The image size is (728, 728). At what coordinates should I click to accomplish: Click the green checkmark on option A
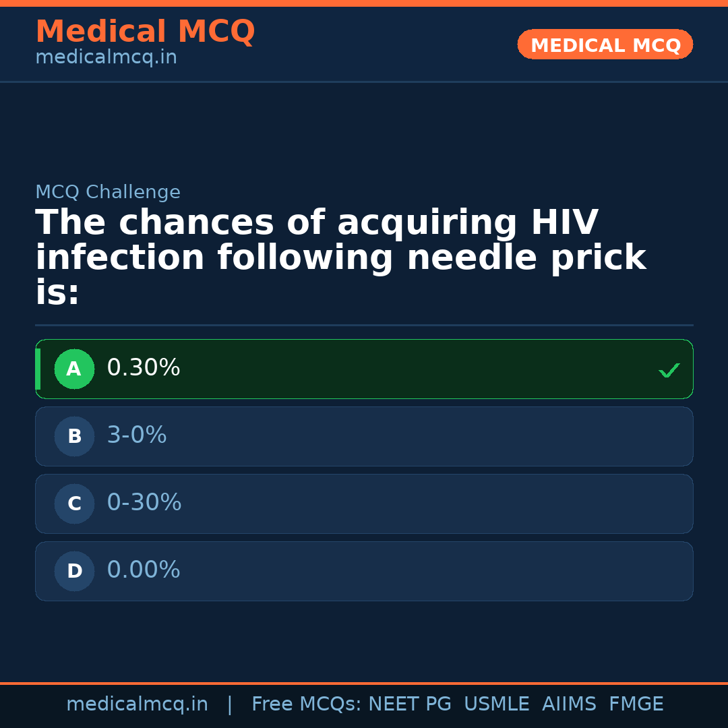tap(669, 370)
